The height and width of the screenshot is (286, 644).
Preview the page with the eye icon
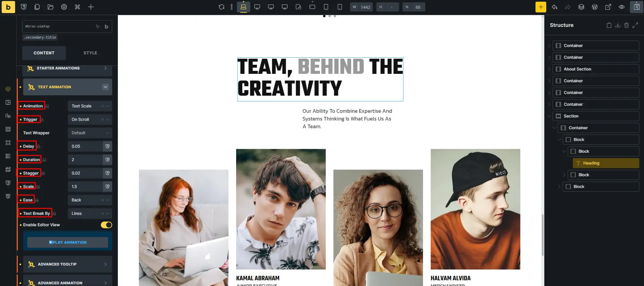pos(621,7)
